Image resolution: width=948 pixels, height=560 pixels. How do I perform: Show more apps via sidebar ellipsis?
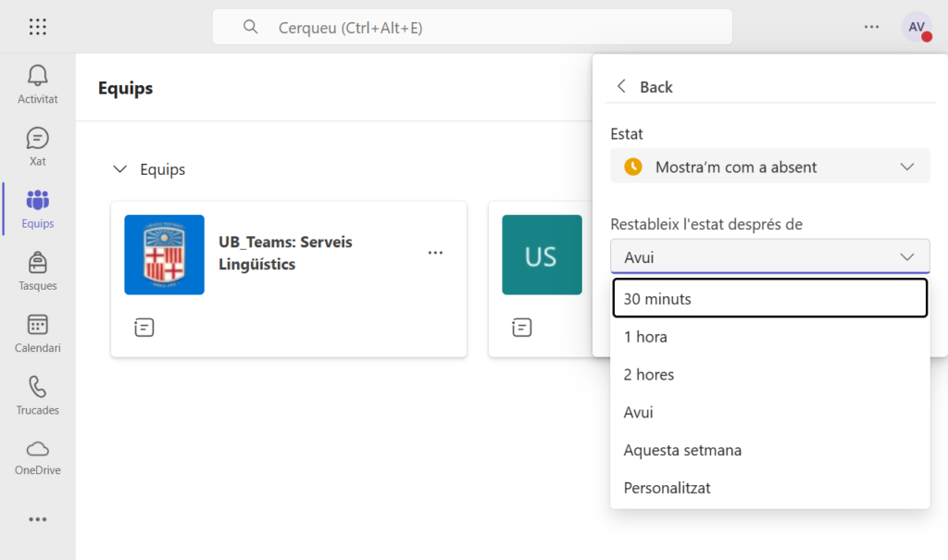point(38,519)
